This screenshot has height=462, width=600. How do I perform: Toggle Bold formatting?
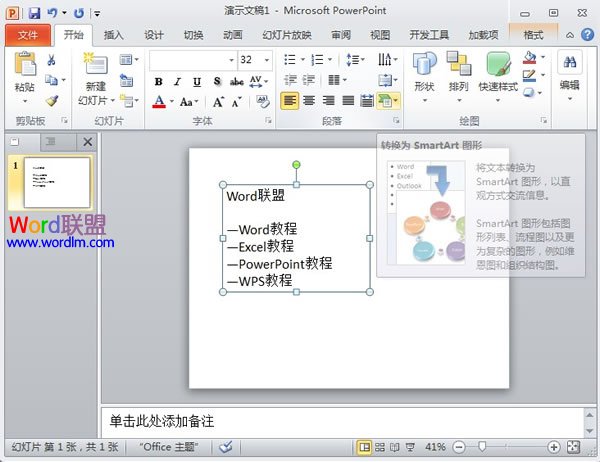pyautogui.click(x=158, y=82)
